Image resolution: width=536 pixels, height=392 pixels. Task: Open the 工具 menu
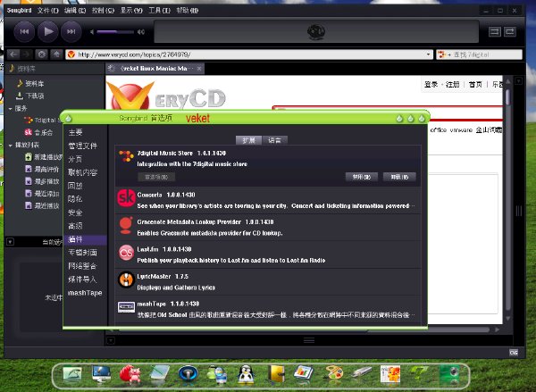pos(159,10)
